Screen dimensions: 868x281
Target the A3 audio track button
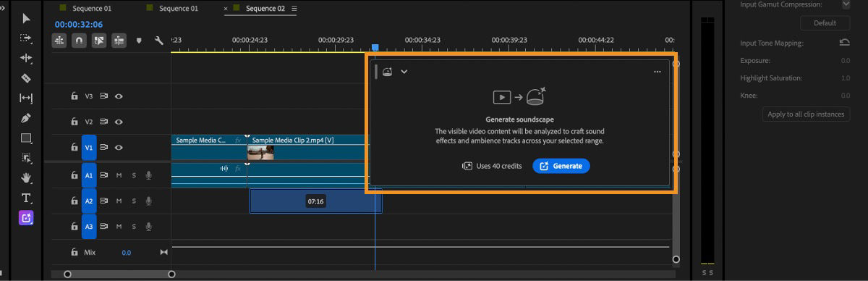89,227
